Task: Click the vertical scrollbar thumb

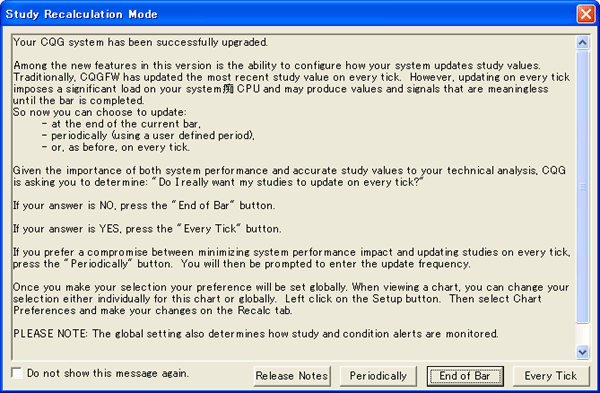Action: click(x=582, y=187)
